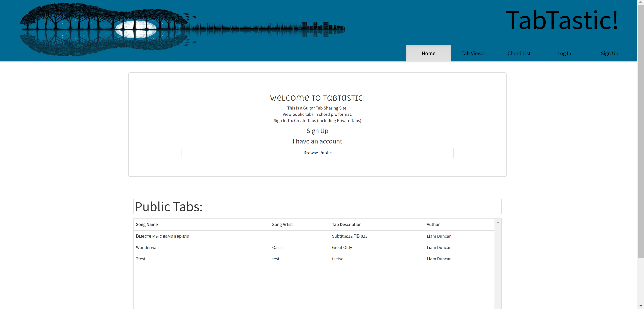This screenshot has height=309, width=644.
Task: Open the Home navigation tab
Action: pos(428,53)
